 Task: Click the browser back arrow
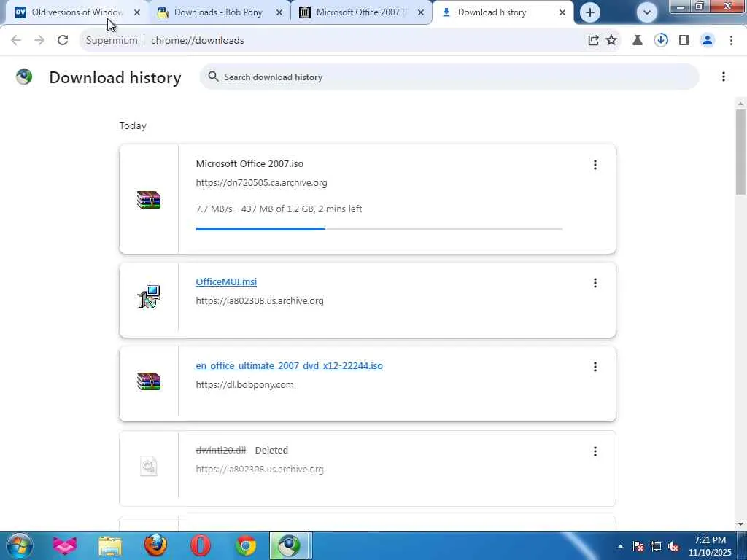(16, 41)
